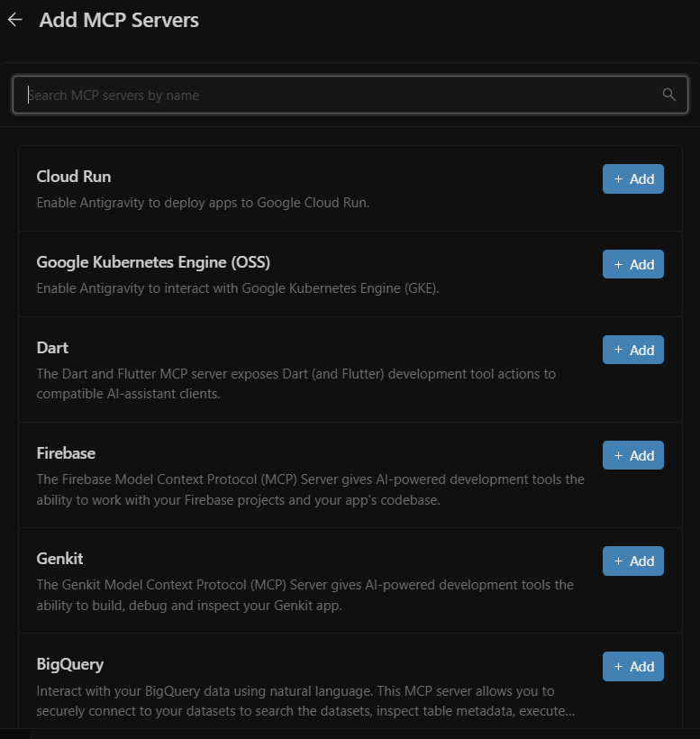Select the Genkit server title
Viewport: 700px width, 739px height.
coord(59,559)
